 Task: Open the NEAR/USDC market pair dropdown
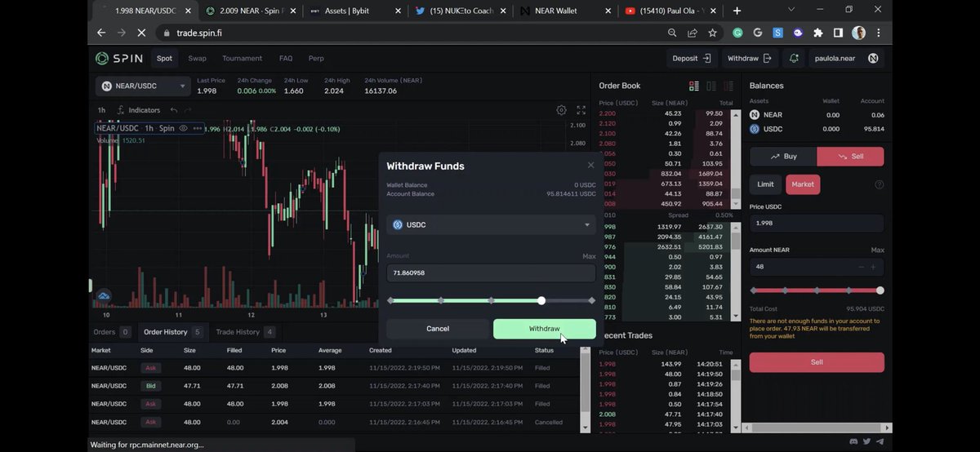coord(143,86)
